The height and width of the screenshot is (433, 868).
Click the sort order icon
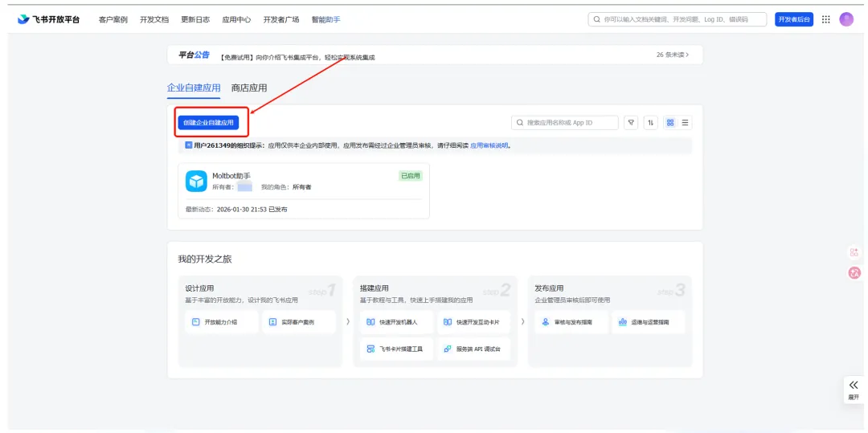(x=650, y=123)
